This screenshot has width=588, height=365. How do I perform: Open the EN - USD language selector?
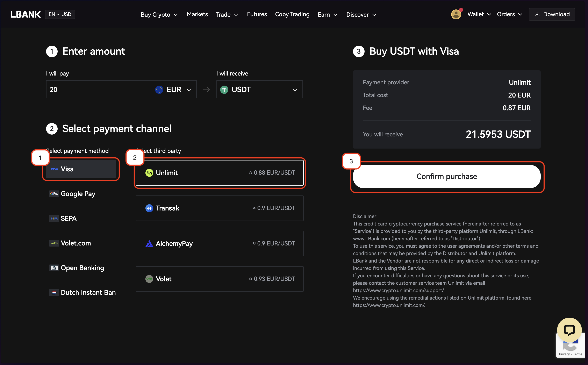click(60, 14)
